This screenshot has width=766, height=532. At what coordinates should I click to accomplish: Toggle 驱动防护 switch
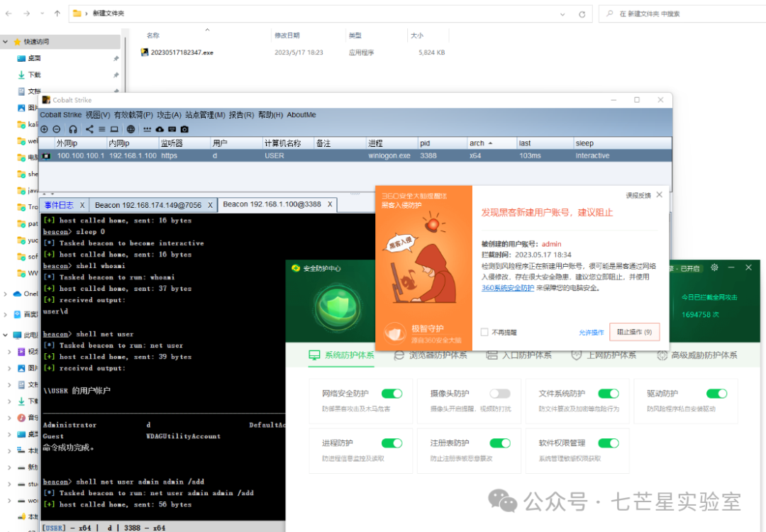[x=716, y=393]
